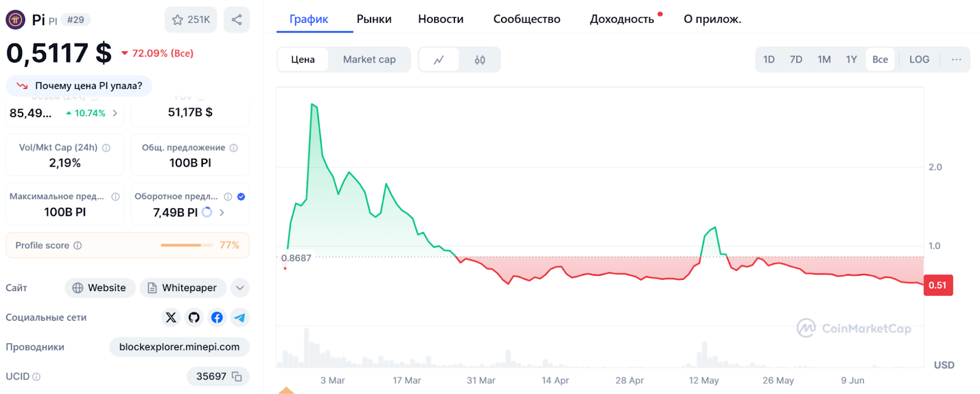Open the Рынки tab

click(x=374, y=19)
